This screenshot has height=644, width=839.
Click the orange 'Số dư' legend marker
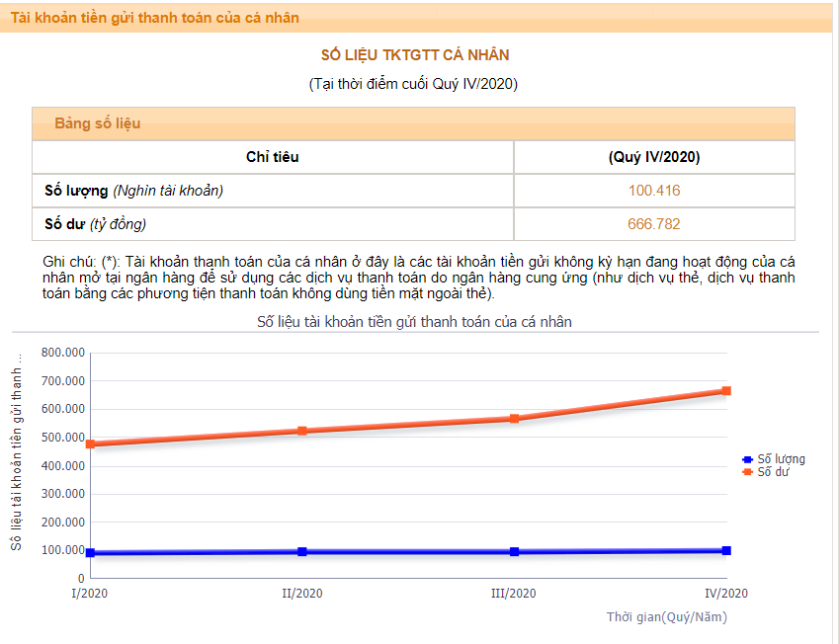pyautogui.click(x=747, y=472)
